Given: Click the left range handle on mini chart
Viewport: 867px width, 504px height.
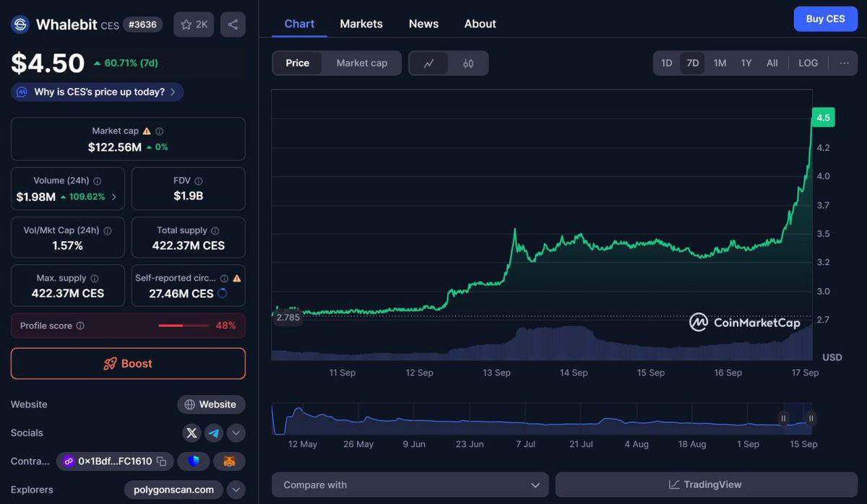Looking at the screenshot, I should point(783,418).
